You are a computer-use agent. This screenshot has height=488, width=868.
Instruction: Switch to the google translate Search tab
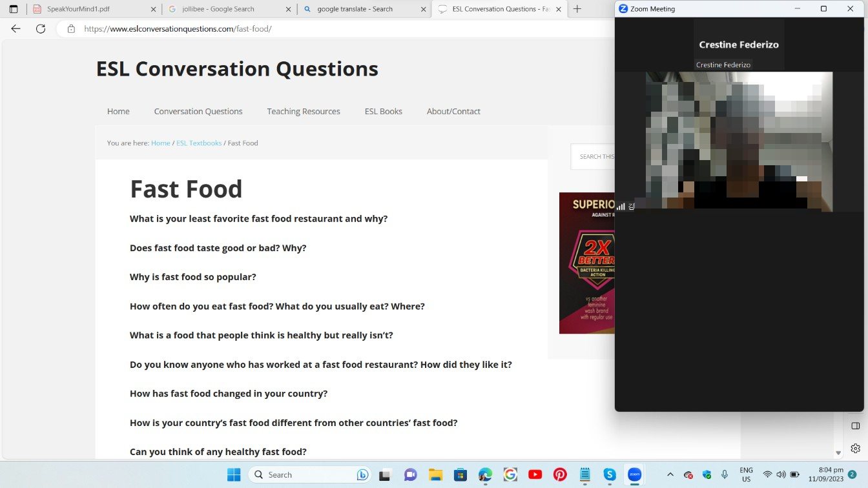pyautogui.click(x=364, y=9)
